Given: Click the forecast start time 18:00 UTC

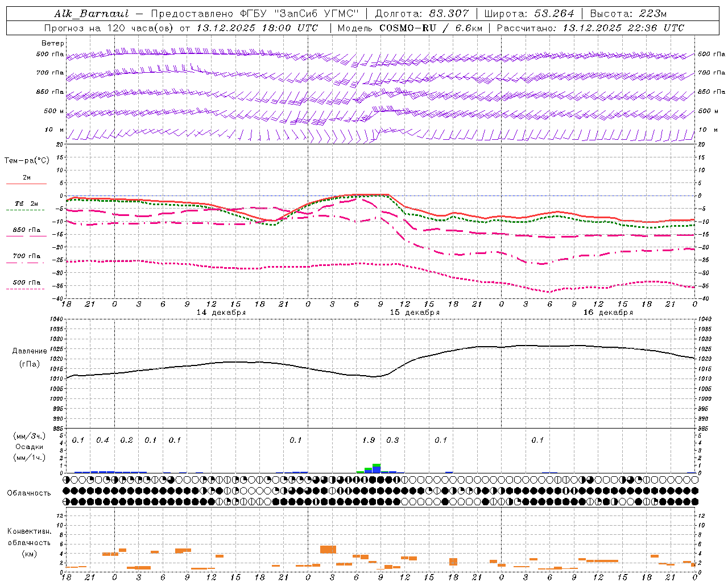Looking at the screenshot, I should coord(290,28).
